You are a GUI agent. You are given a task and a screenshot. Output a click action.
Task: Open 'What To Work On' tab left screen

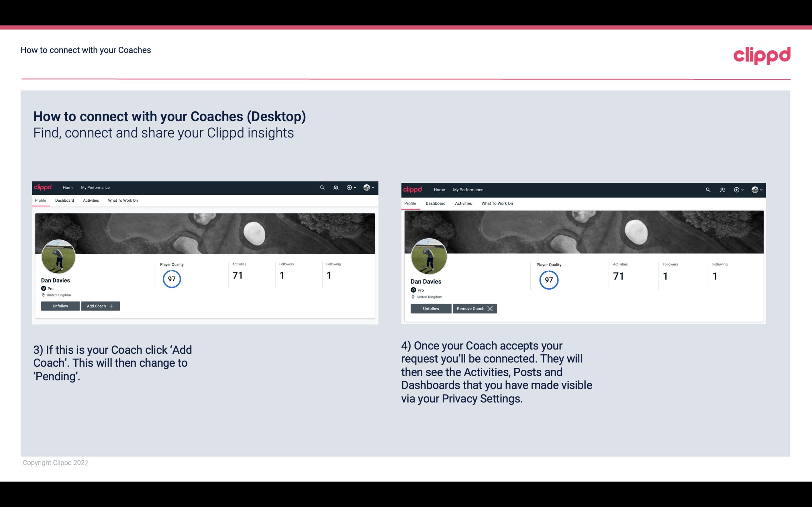point(123,200)
